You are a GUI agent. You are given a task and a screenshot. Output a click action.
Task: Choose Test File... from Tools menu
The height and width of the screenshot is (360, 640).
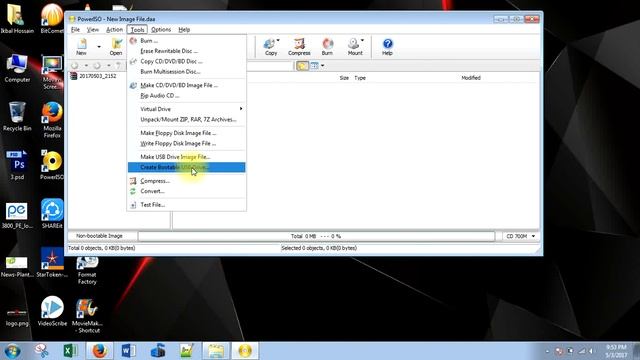187,205
